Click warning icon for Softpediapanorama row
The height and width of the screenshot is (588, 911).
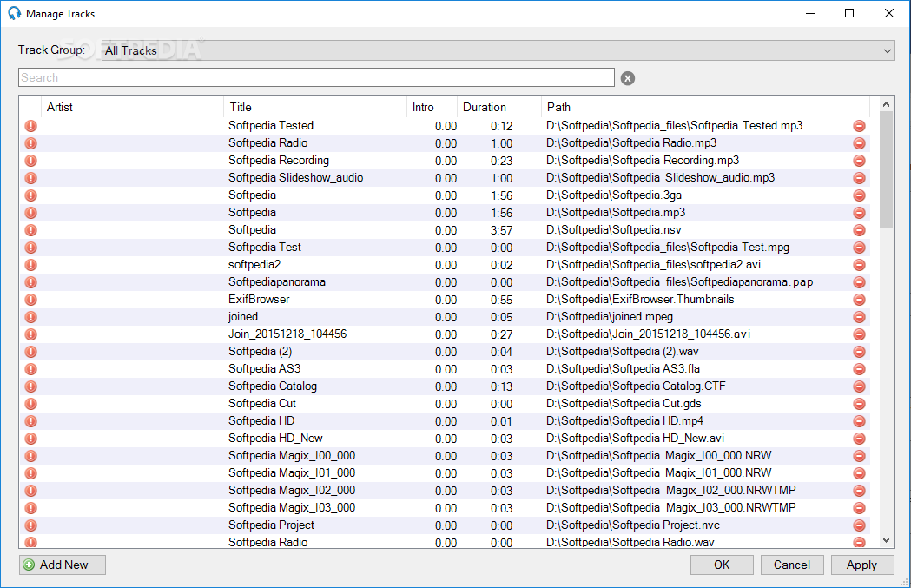point(30,282)
